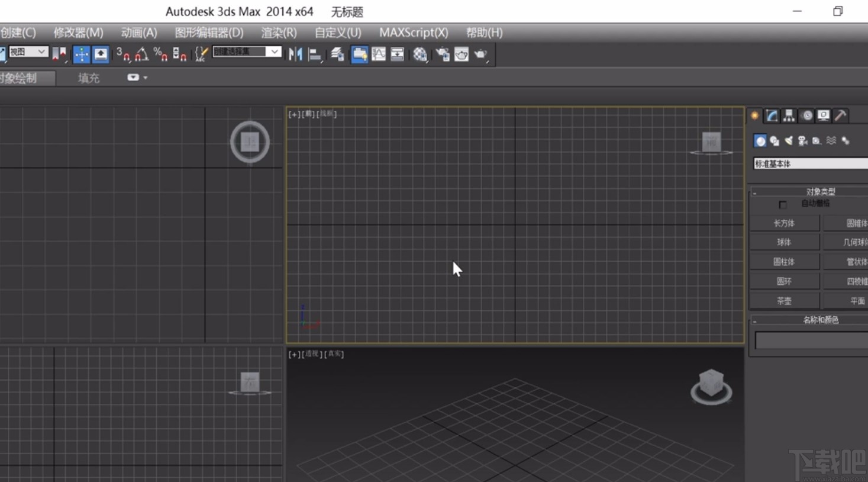Toggle the Angle Snap button
Screen dimensions: 868x482
pos(141,54)
